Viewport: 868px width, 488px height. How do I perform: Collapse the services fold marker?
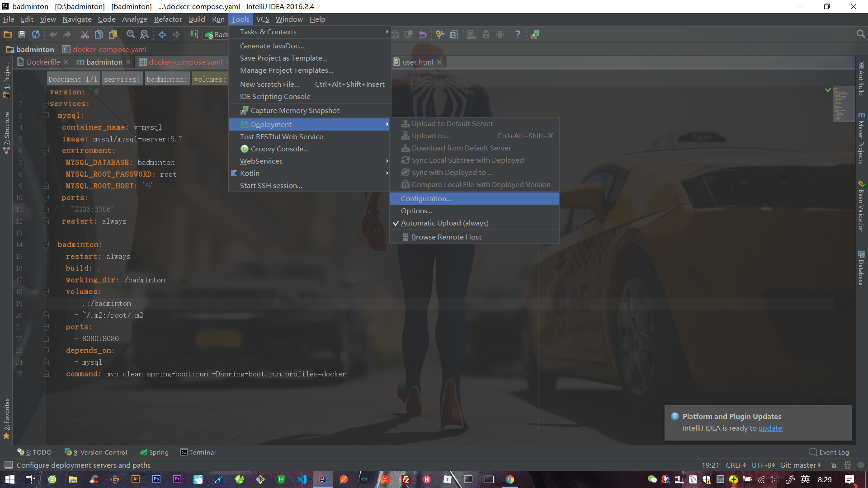pyautogui.click(x=46, y=104)
